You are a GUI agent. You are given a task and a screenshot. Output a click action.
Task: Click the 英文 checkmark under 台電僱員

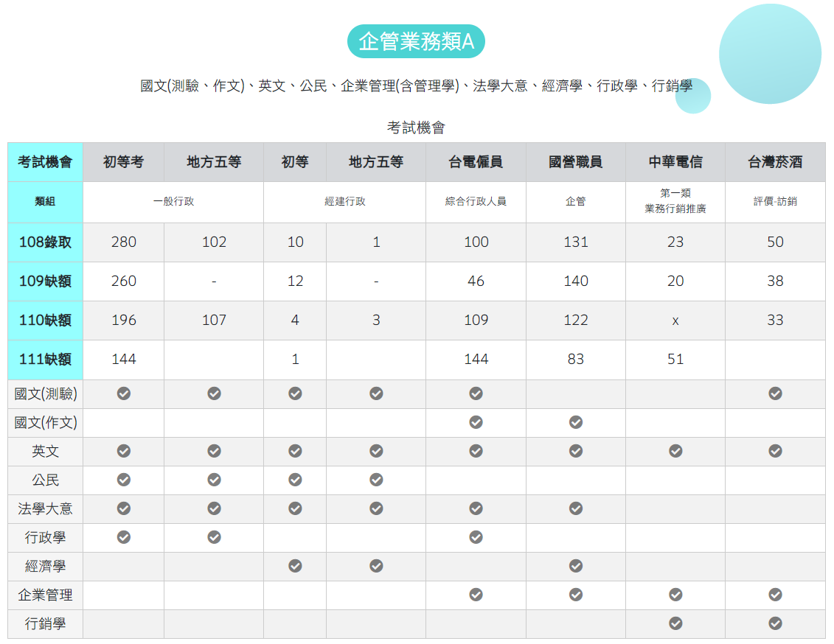point(476,451)
